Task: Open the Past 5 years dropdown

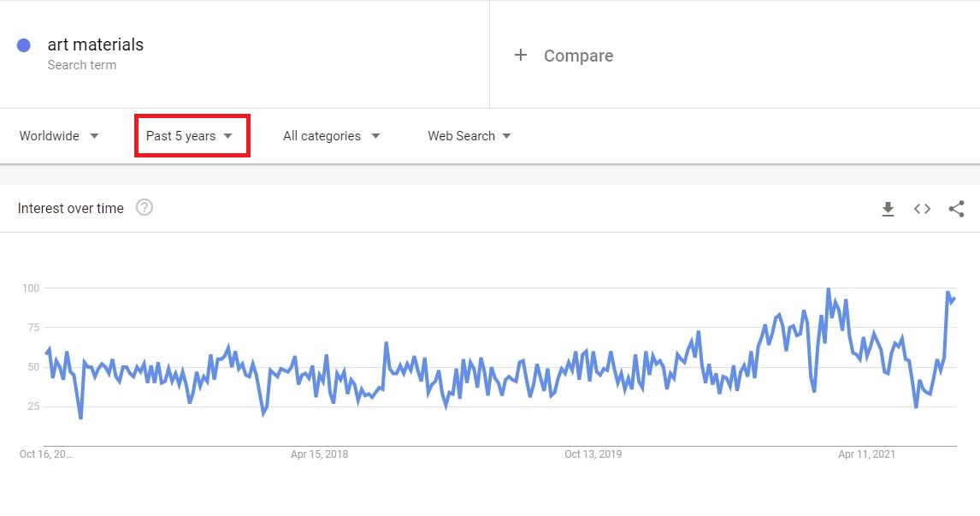Action: tap(190, 136)
